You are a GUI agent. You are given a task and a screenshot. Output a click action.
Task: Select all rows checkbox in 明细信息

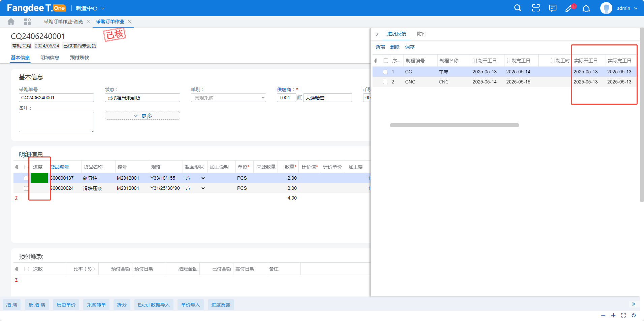click(27, 167)
